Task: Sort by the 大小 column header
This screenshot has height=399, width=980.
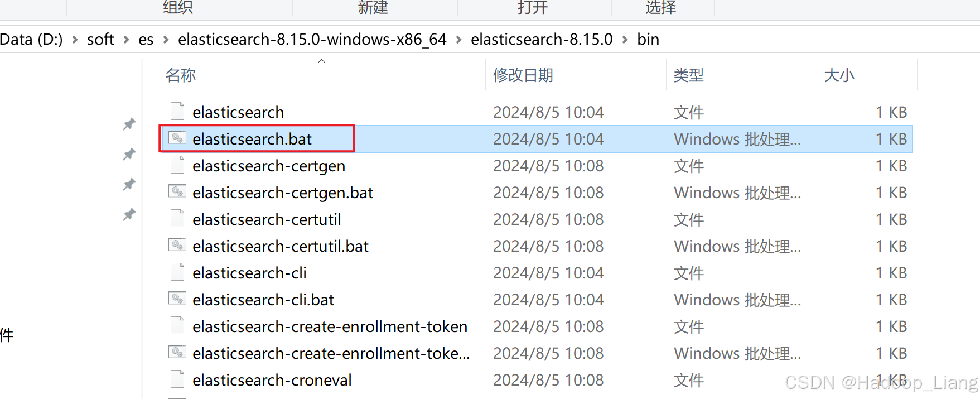Action: pyautogui.click(x=839, y=75)
